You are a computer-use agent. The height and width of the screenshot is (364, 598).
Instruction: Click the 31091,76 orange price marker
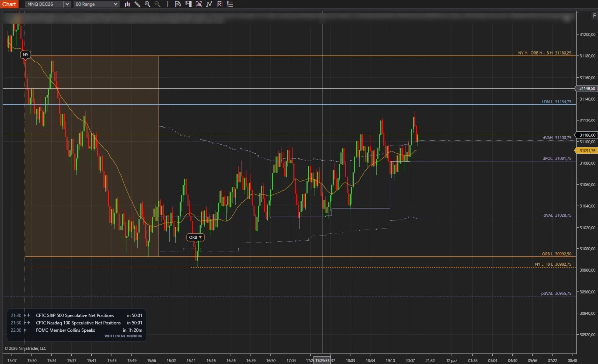click(x=586, y=150)
